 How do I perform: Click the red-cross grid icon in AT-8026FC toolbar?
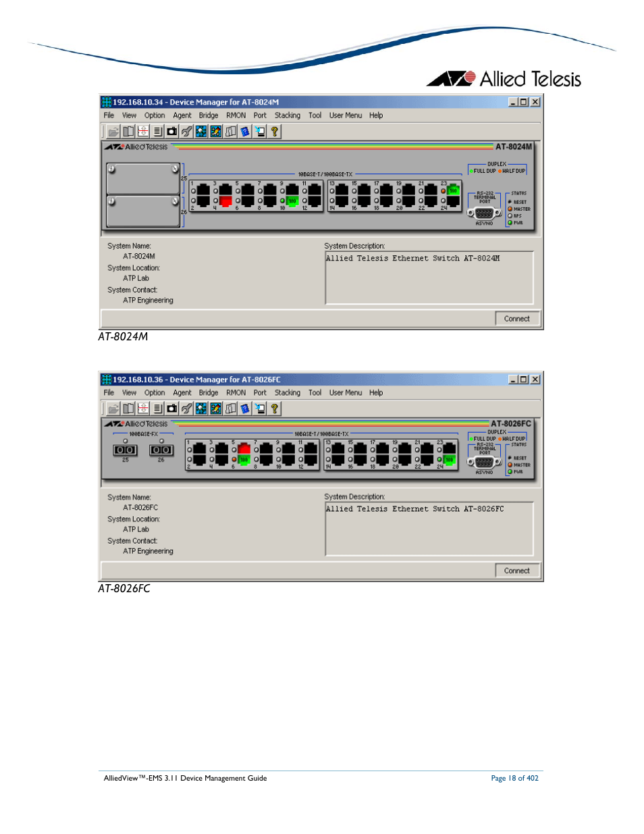pyautogui.click(x=142, y=409)
